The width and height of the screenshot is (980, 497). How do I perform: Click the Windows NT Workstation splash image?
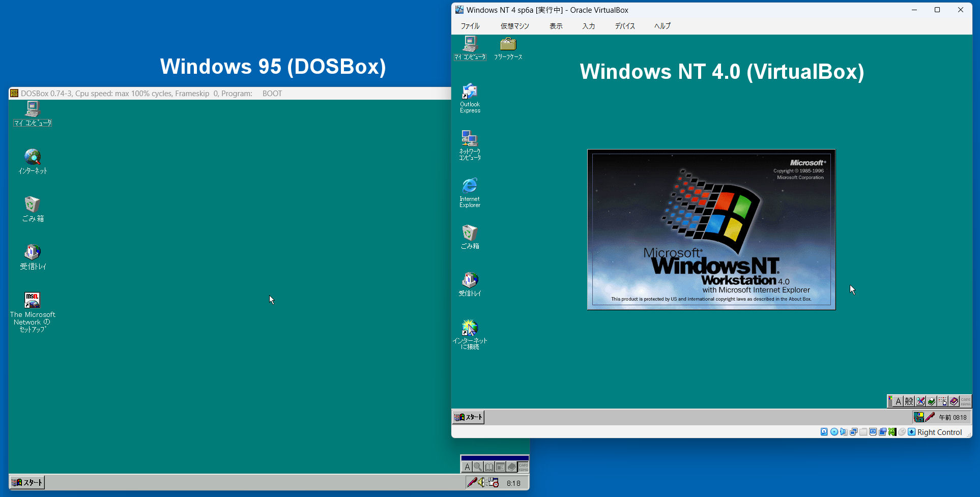click(711, 229)
